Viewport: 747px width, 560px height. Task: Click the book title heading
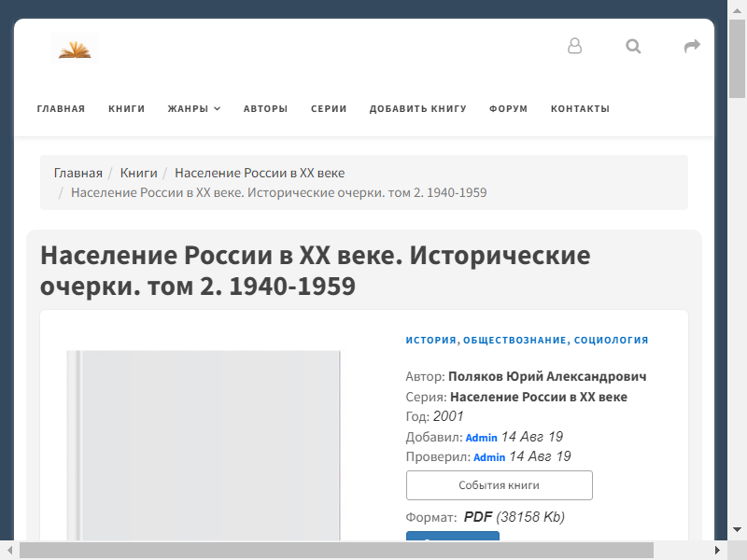316,271
